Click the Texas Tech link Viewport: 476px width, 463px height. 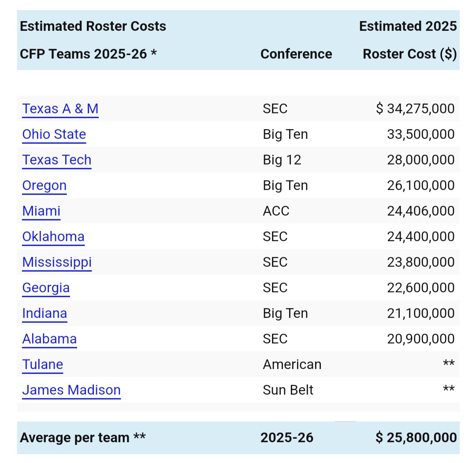pyautogui.click(x=57, y=160)
